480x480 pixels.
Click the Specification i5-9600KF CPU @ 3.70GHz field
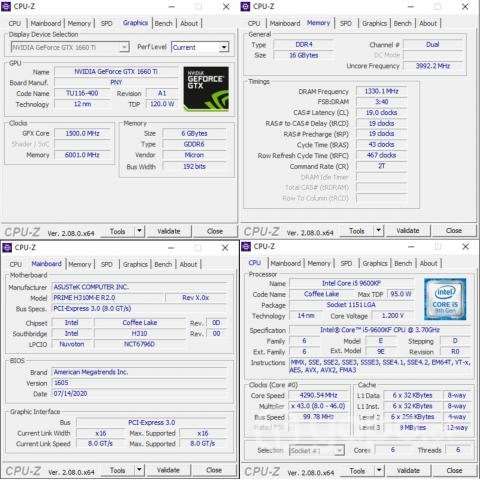(380, 330)
